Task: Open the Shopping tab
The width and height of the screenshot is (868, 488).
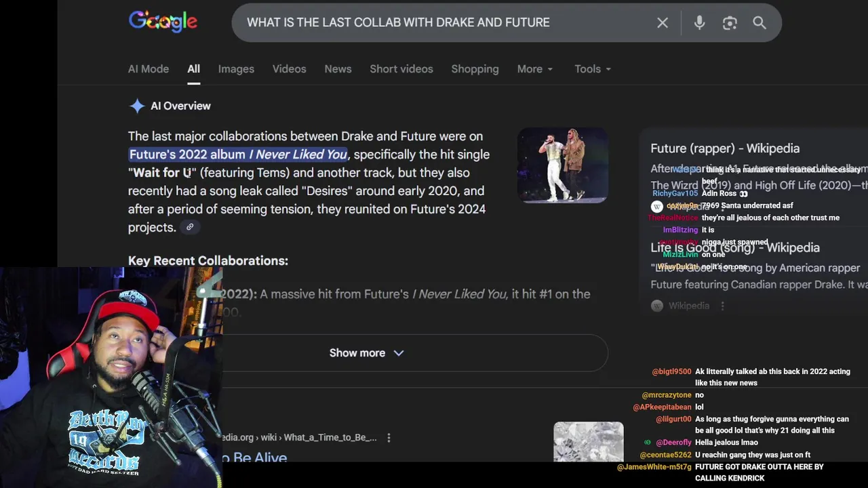Action: pyautogui.click(x=475, y=69)
